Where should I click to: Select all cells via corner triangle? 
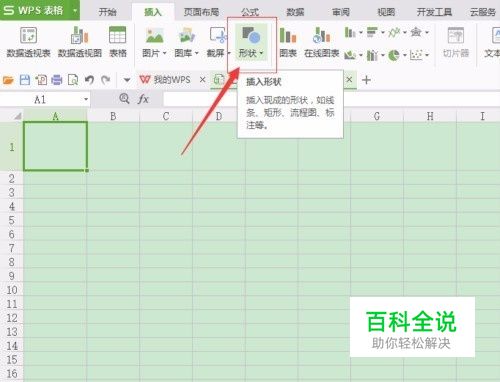click(x=17, y=116)
